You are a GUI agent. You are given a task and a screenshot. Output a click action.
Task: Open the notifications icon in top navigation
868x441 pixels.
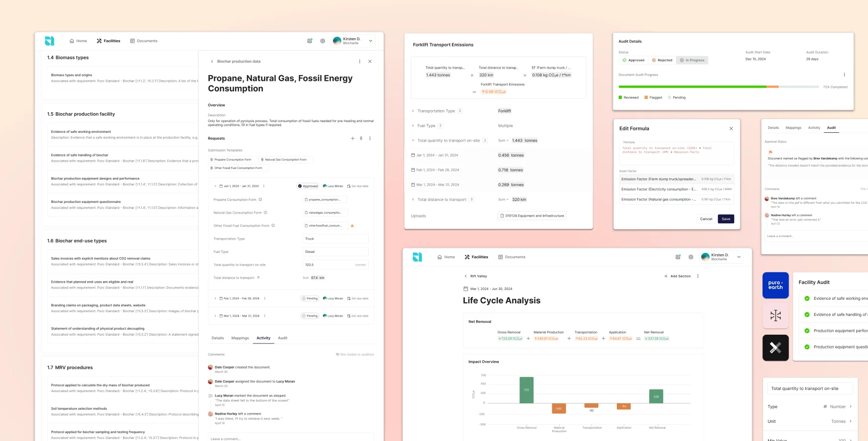(x=309, y=41)
